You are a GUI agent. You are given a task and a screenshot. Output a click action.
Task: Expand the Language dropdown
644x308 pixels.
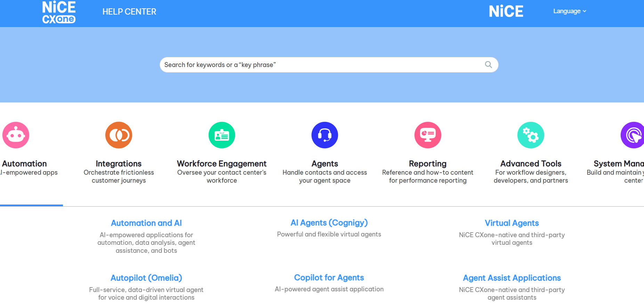tap(570, 11)
